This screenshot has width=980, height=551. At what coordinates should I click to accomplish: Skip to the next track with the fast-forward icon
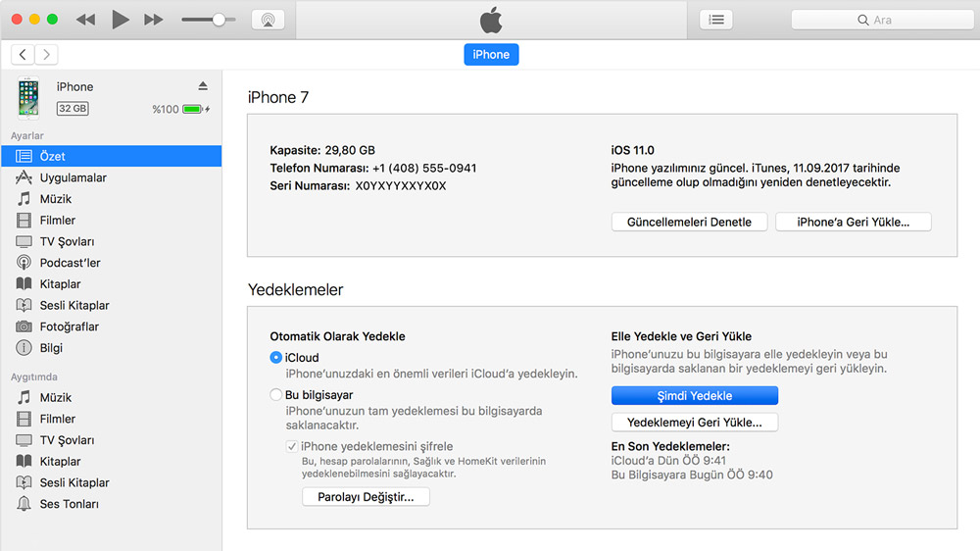tap(153, 20)
